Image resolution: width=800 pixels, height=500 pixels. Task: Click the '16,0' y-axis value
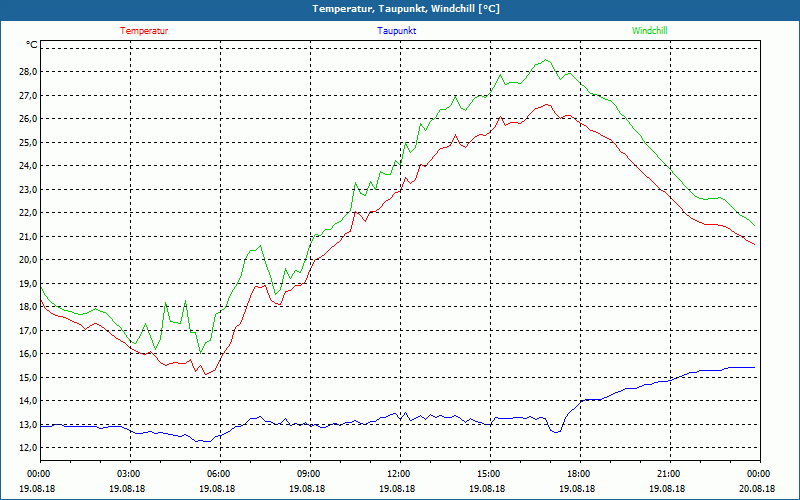(x=28, y=354)
